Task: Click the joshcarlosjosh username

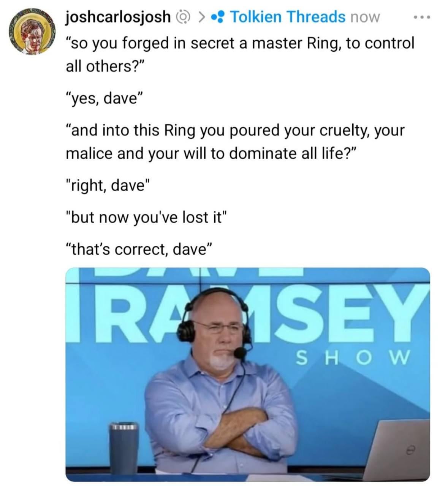Action: (118, 16)
